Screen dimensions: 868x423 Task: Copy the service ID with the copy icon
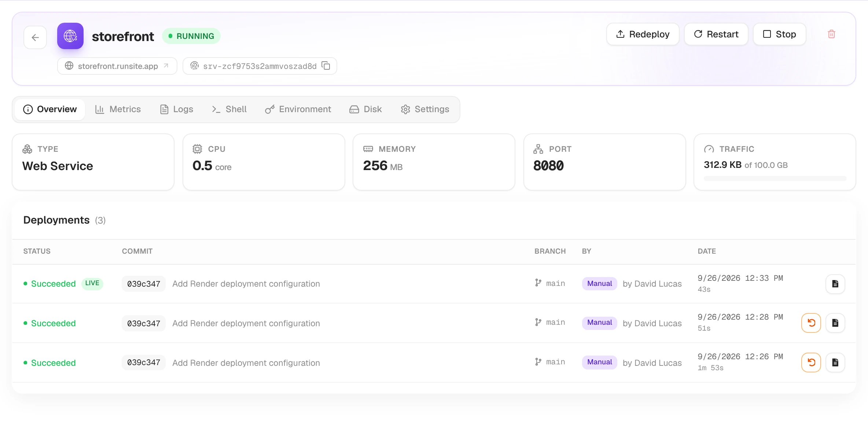click(326, 66)
